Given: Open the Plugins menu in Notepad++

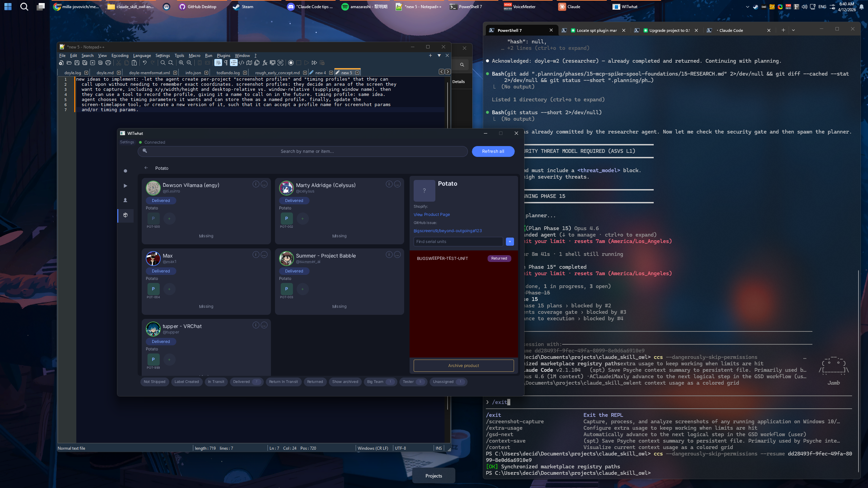Looking at the screenshot, I should pos(223,56).
